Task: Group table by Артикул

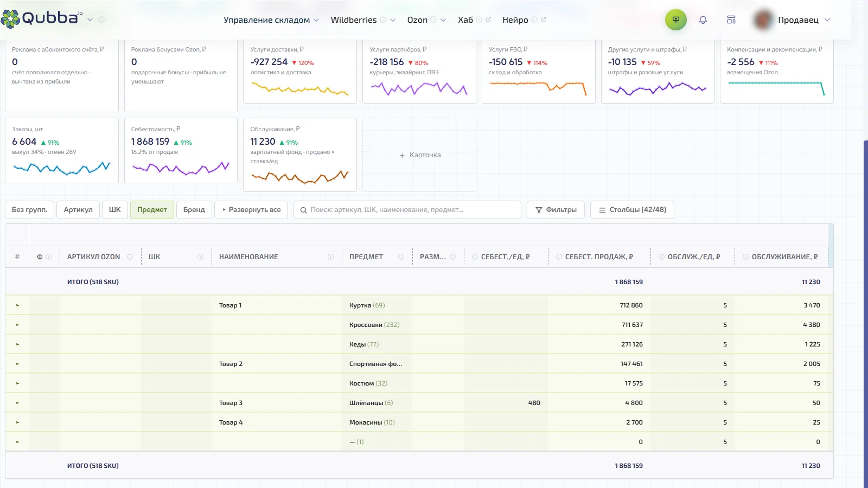Action: tap(78, 210)
